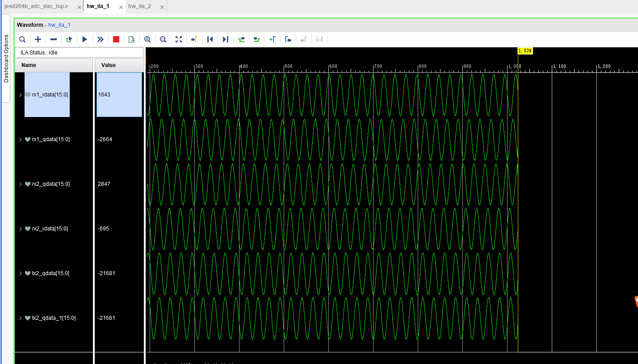Close the hw_ila_2 tab
Screen dimensions: 638x364
pyautogui.click(x=162, y=7)
